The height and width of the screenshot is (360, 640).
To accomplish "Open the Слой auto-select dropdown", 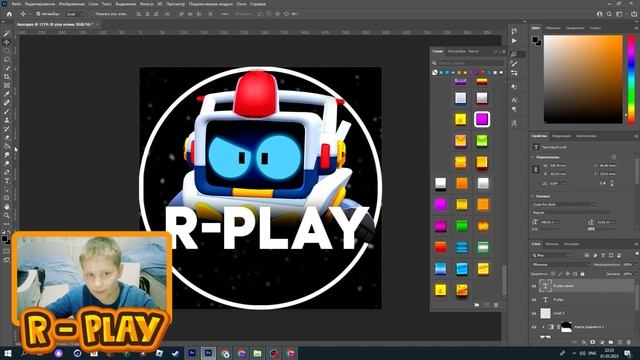I will pyautogui.click(x=74, y=14).
